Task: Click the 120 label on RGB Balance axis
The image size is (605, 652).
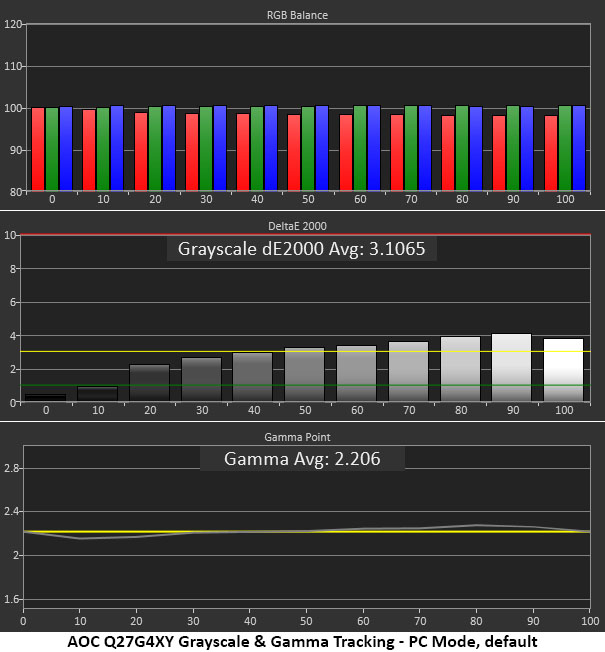Action: click(x=13, y=24)
